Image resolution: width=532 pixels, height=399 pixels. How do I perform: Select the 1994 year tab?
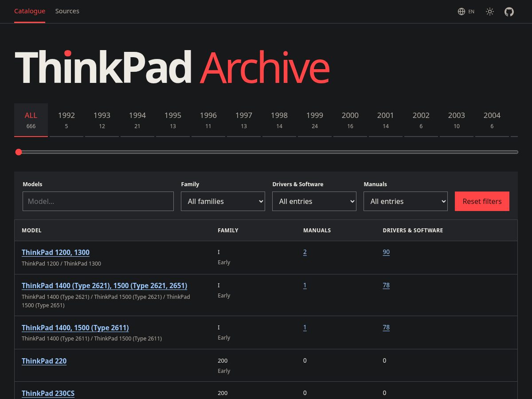click(x=137, y=120)
